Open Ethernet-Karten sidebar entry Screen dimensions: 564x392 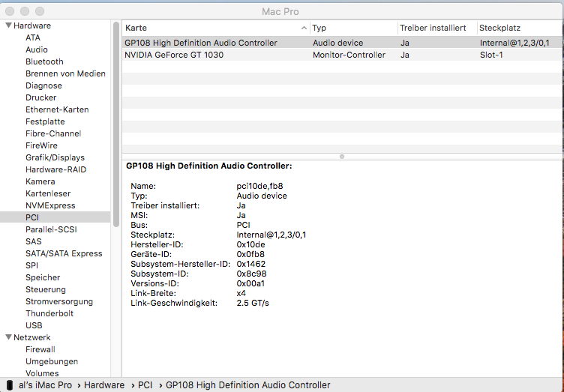coord(57,109)
